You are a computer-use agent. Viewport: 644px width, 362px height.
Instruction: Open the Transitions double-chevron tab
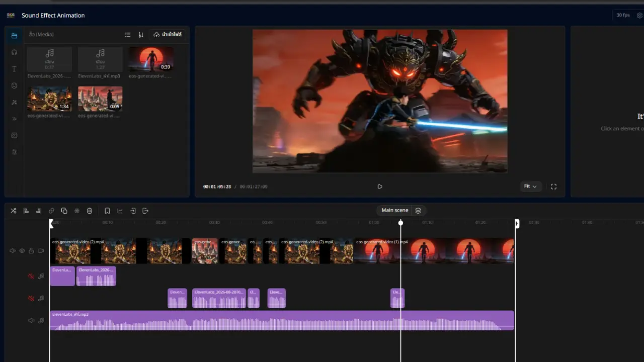(14, 119)
